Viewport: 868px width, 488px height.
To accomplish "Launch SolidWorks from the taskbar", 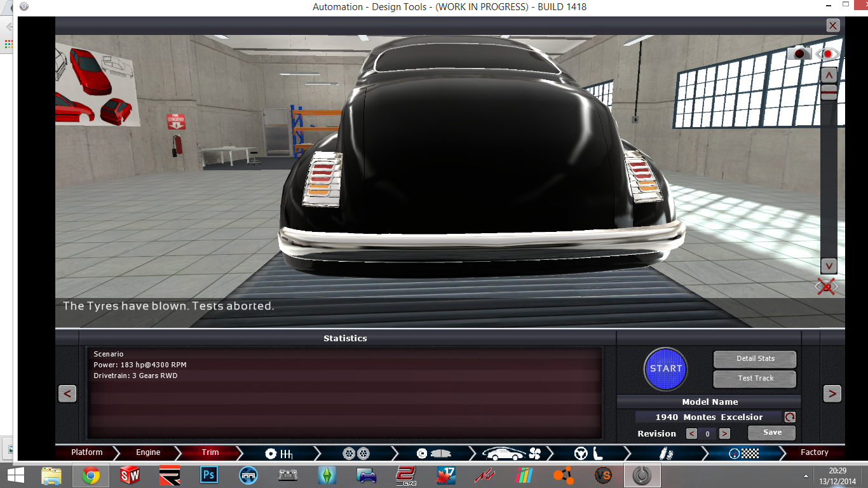I will tap(130, 475).
